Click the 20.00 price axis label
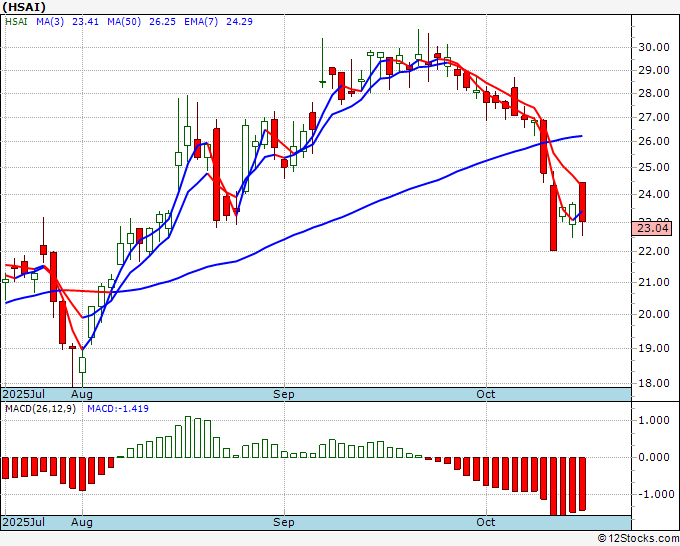Screen dimensions: 680x546 (x=654, y=314)
